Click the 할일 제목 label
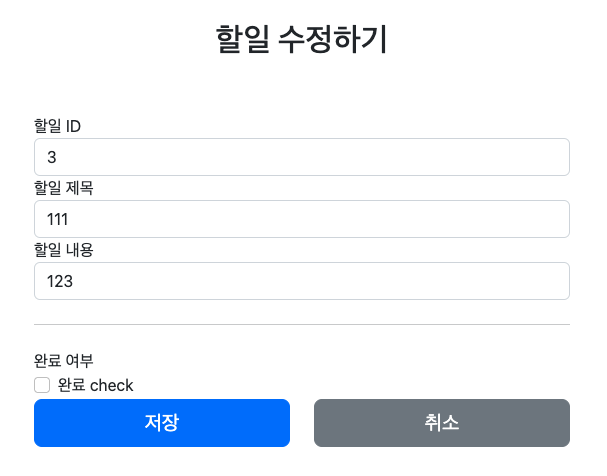Image resolution: width=607 pixels, height=476 pixels. [64, 188]
